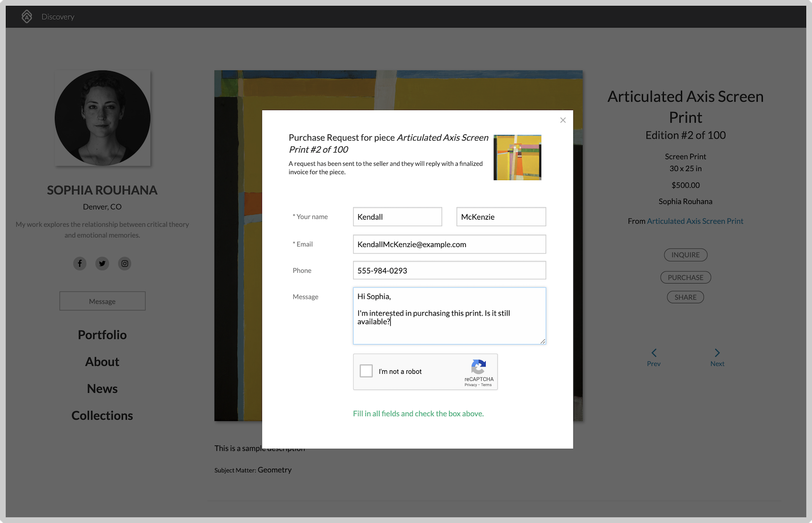The height and width of the screenshot is (523, 812).
Task: Expand the Portfolio section
Action: pyautogui.click(x=102, y=334)
